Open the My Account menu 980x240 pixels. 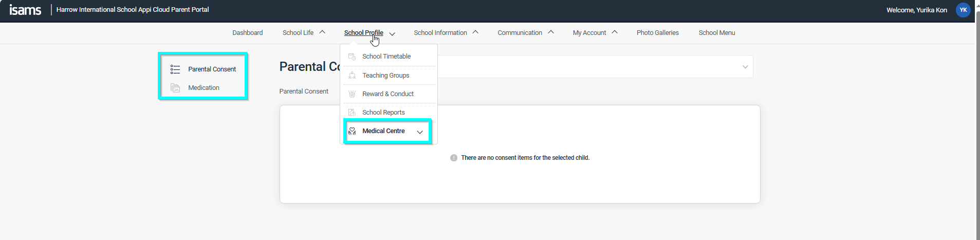point(589,33)
